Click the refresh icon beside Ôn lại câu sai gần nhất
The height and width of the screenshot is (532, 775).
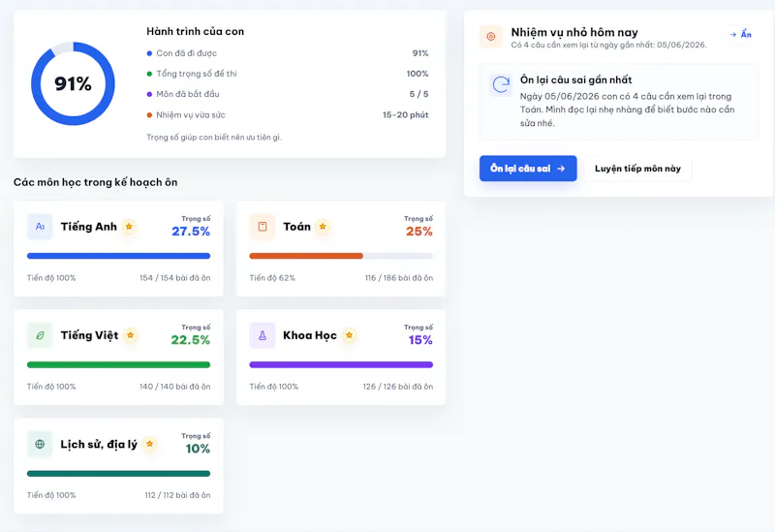click(x=501, y=84)
